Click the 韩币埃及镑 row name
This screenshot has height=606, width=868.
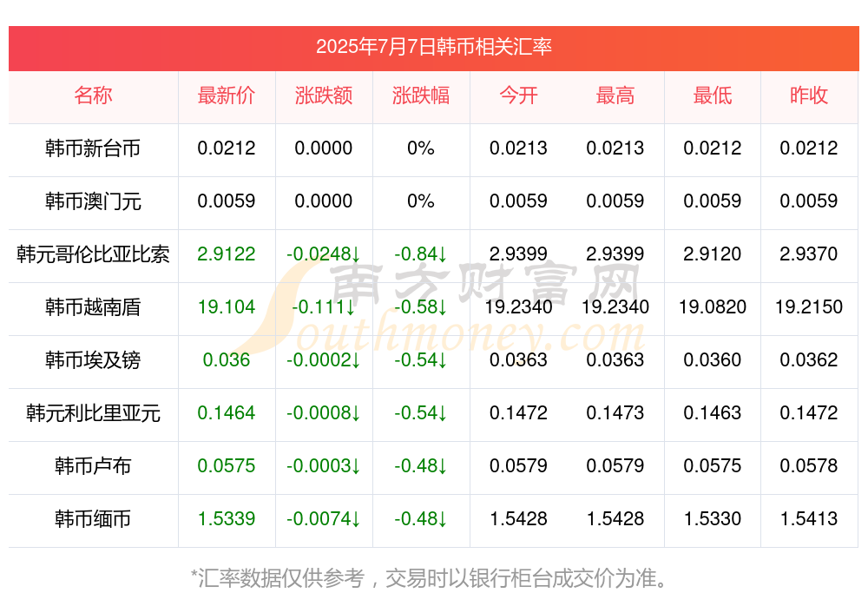(93, 360)
